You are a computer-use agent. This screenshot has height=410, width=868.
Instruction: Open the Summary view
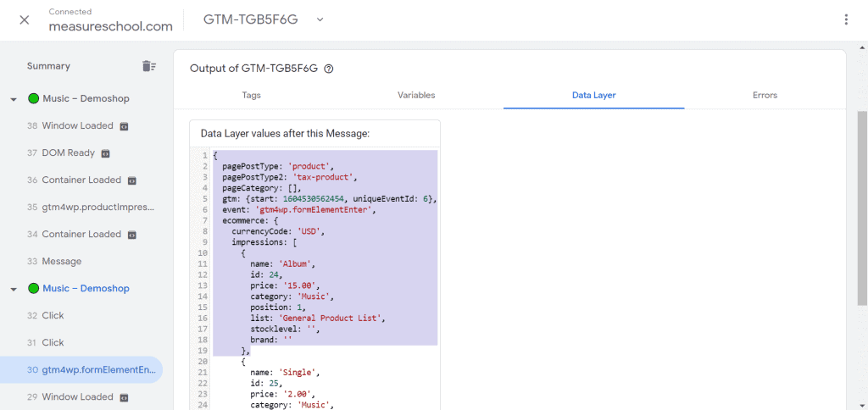(x=48, y=66)
